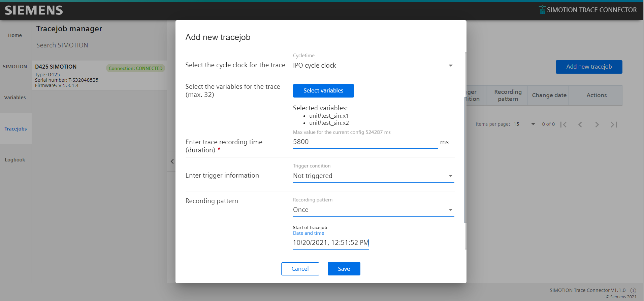Click the SIEMENS logo
The height and width of the screenshot is (301, 644).
coord(34,10)
